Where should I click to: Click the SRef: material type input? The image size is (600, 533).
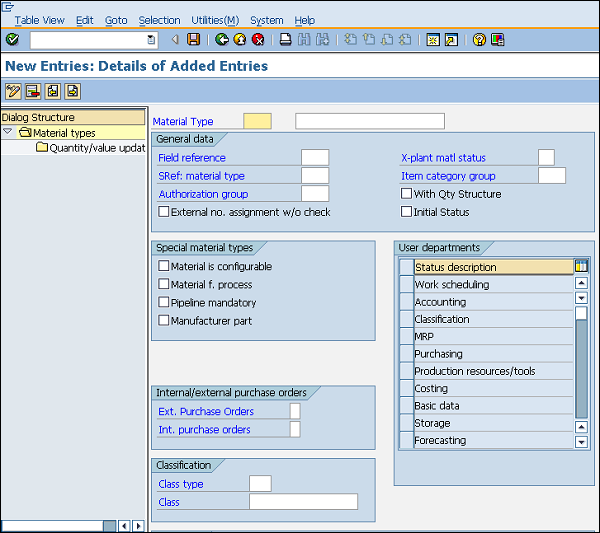pos(315,176)
